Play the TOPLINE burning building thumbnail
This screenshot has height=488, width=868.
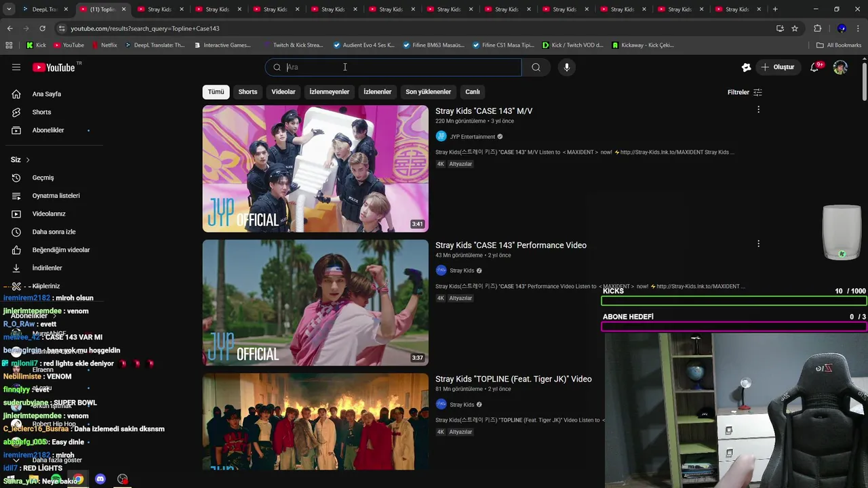click(315, 422)
